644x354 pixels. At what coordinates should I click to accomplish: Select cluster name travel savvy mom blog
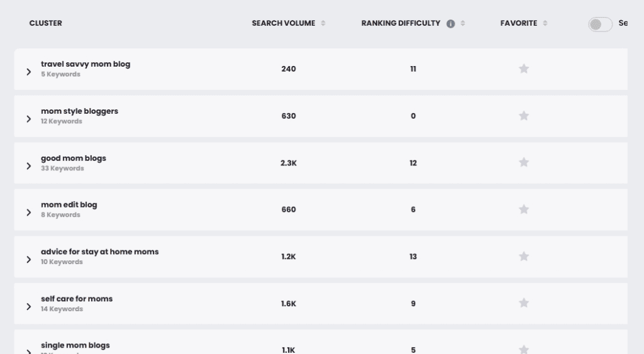pyautogui.click(x=86, y=64)
